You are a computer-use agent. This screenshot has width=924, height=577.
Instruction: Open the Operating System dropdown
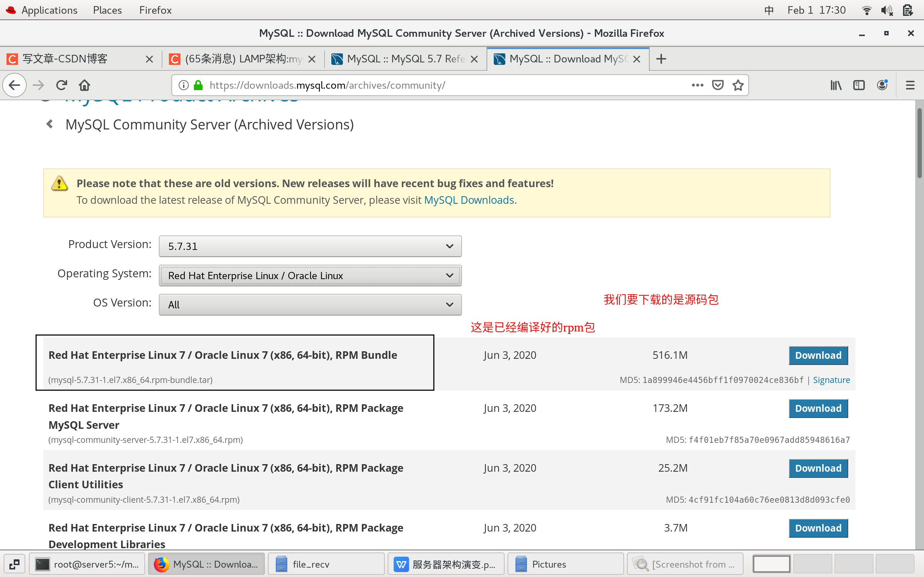click(x=310, y=276)
